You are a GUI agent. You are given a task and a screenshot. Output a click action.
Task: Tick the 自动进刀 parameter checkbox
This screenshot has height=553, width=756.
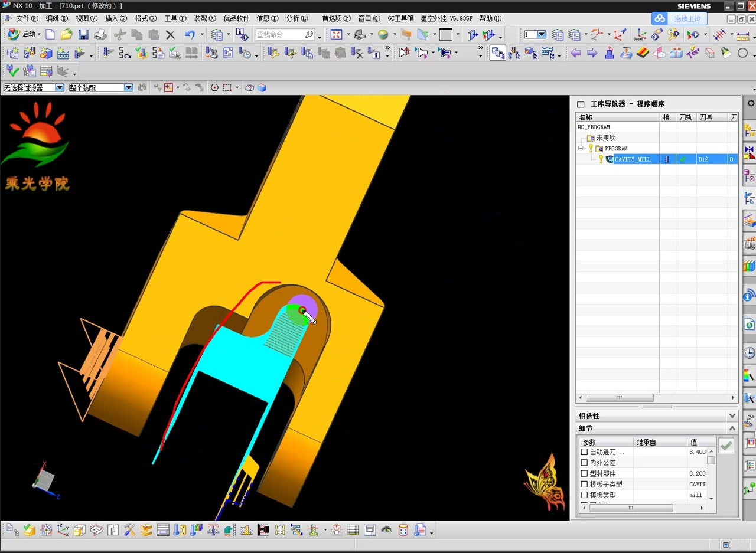click(584, 452)
